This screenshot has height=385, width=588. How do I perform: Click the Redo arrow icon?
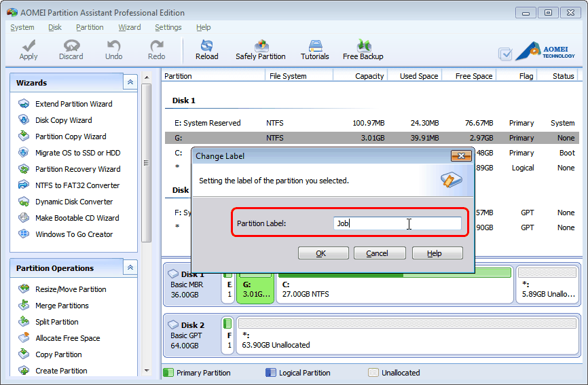[x=156, y=45]
